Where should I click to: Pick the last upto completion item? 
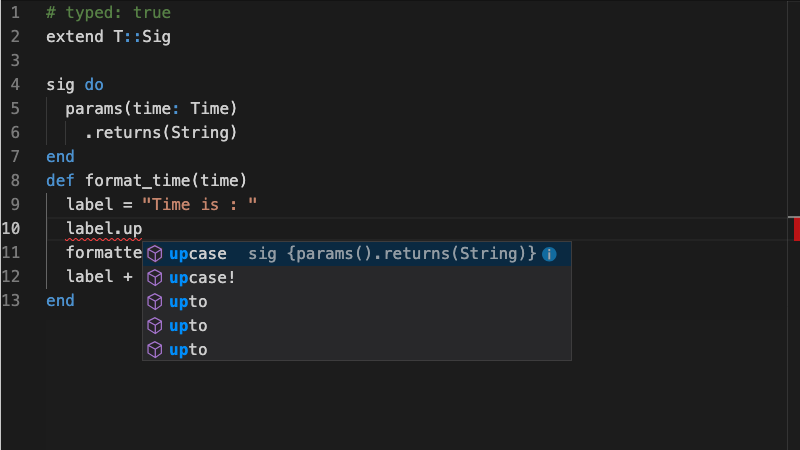tap(357, 349)
